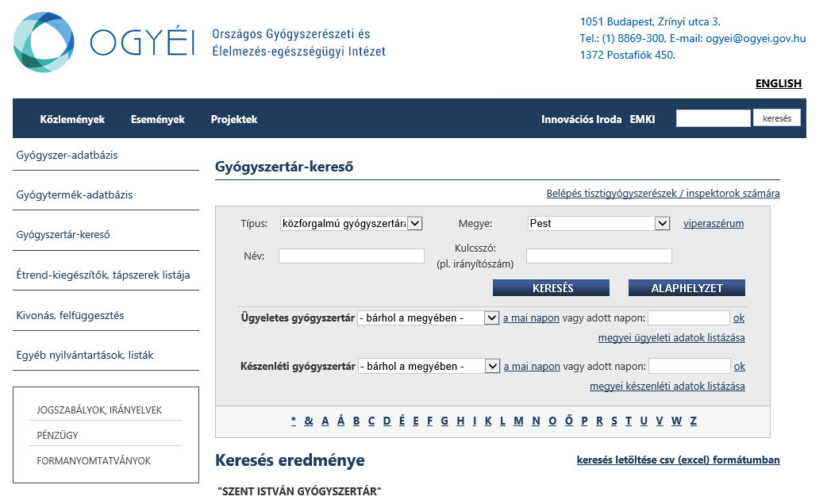Open Egyéb nyilvántartások, listák
Viewport: 827px width, 504px height.
click(85, 355)
